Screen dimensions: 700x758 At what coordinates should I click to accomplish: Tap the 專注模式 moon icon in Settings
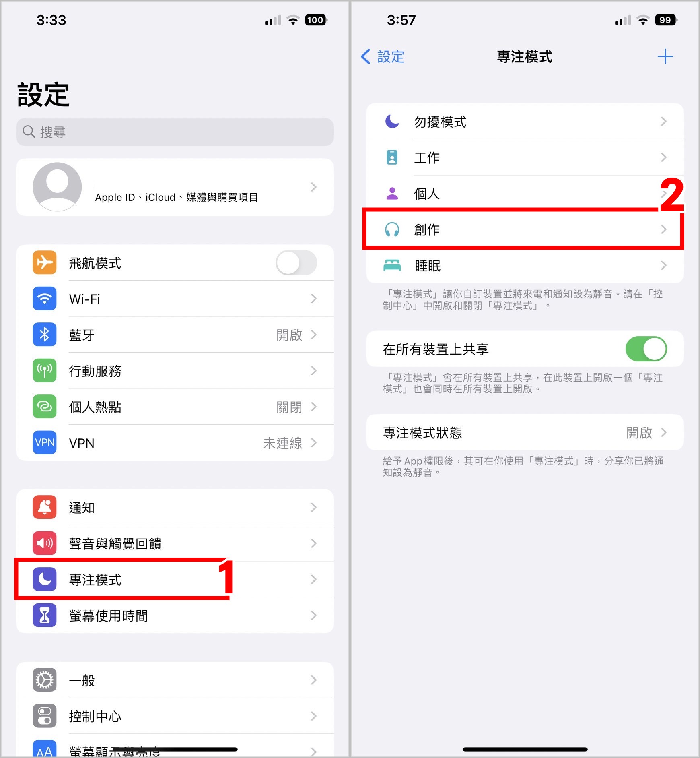45,579
